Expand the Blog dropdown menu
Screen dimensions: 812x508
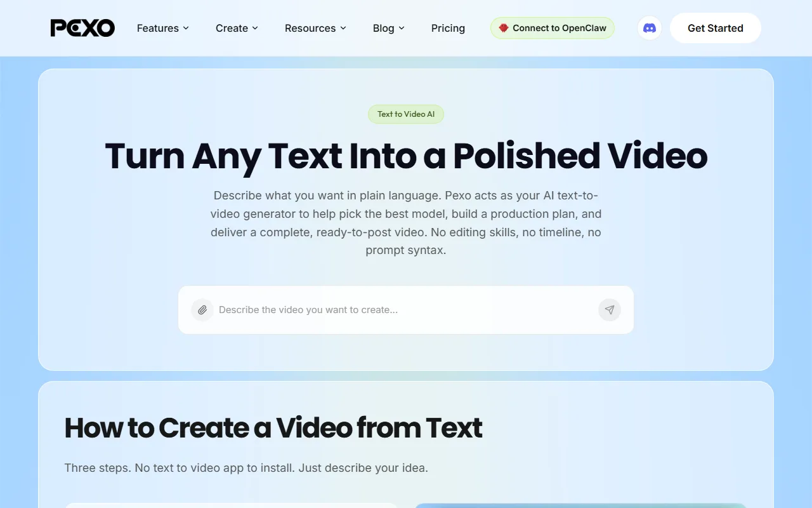[x=388, y=28]
